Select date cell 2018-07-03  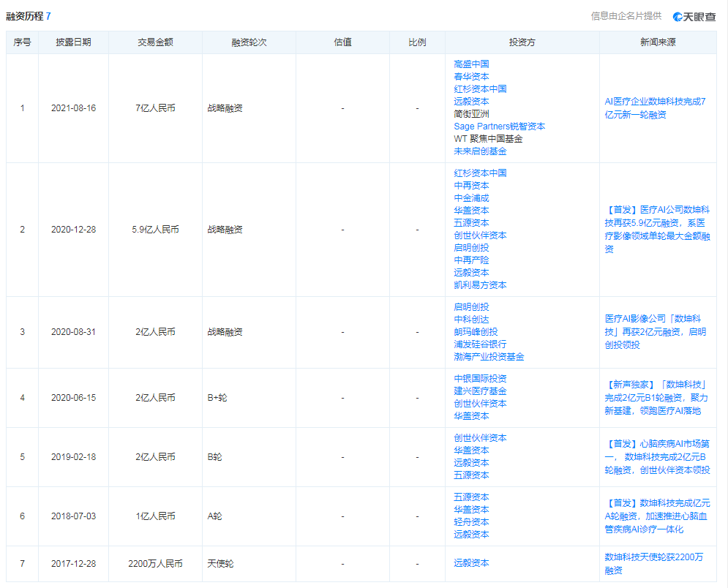tap(73, 516)
